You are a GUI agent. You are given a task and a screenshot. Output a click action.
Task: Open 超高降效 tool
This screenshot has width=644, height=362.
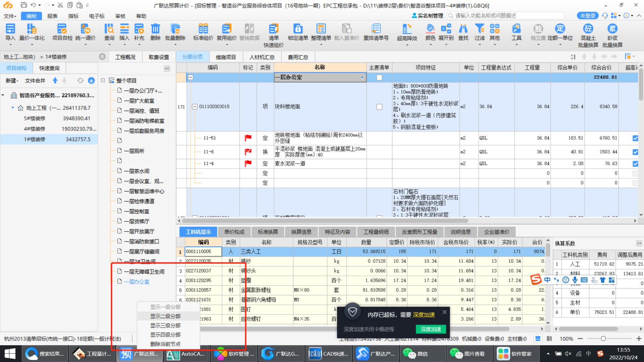click(x=407, y=33)
